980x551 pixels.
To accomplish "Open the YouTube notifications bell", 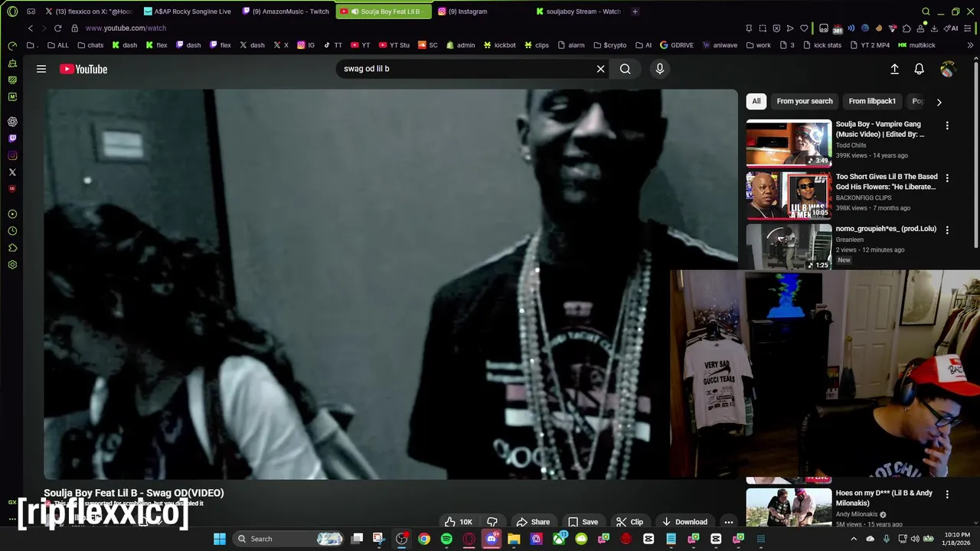I will 920,69.
